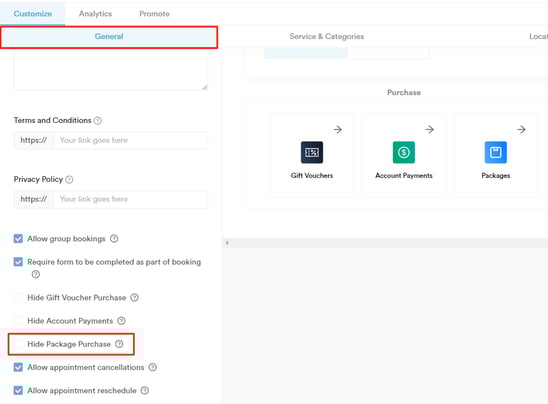548x404 pixels.
Task: Enable Hide Package Purchase checkbox
Action: coord(18,344)
